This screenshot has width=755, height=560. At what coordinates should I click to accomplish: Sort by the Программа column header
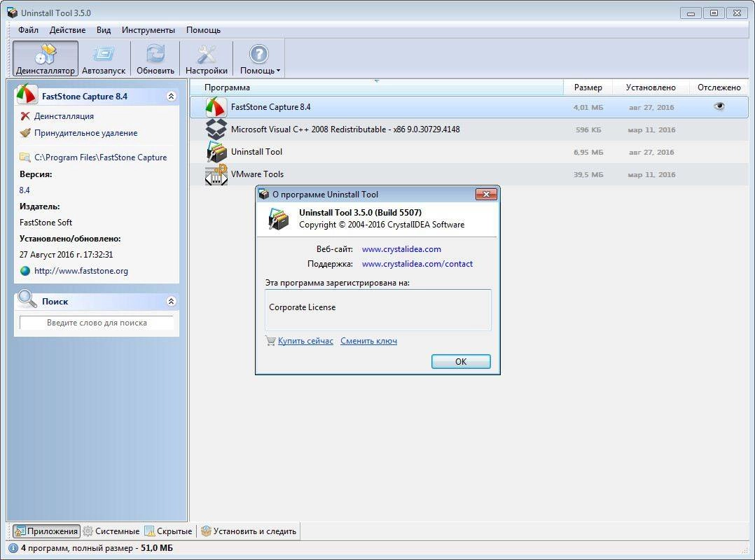pos(376,87)
